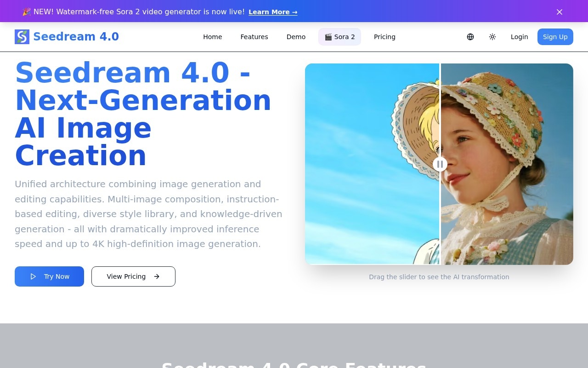Open the Home menu item
The image size is (588, 368).
213,37
